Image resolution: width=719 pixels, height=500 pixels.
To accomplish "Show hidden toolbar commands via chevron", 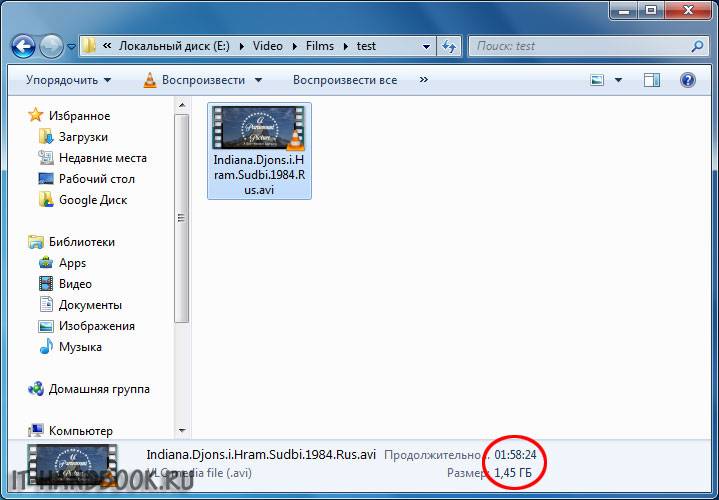I will (x=424, y=80).
